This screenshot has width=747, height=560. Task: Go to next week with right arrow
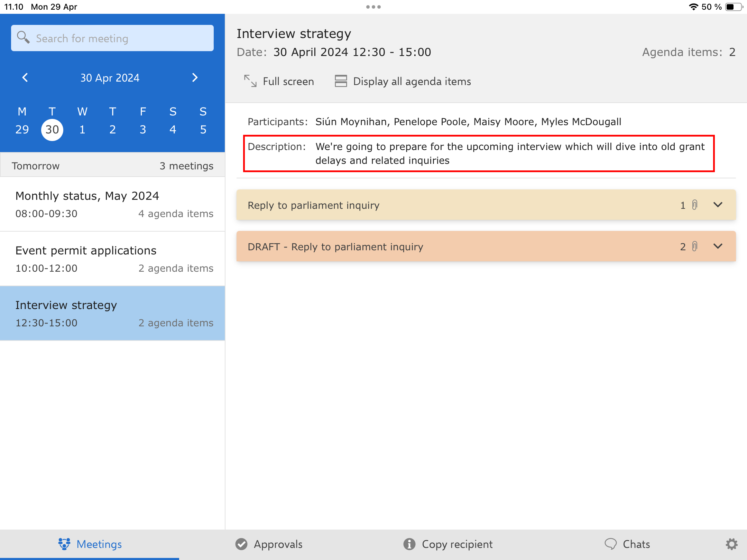coord(195,78)
